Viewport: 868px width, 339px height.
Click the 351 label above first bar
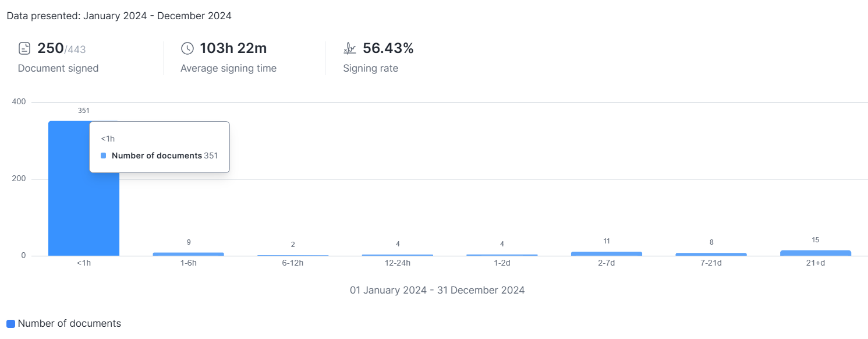click(83, 111)
